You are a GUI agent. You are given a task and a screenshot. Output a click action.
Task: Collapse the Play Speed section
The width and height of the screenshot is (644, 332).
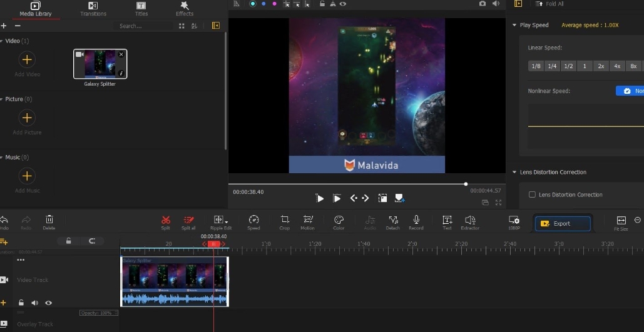pos(514,25)
